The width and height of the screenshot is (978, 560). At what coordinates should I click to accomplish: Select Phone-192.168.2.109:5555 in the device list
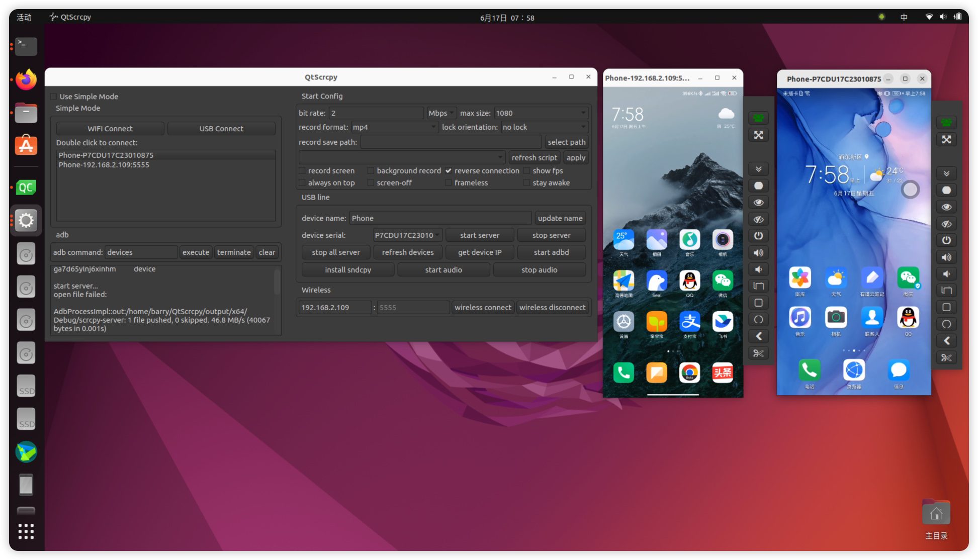point(104,165)
